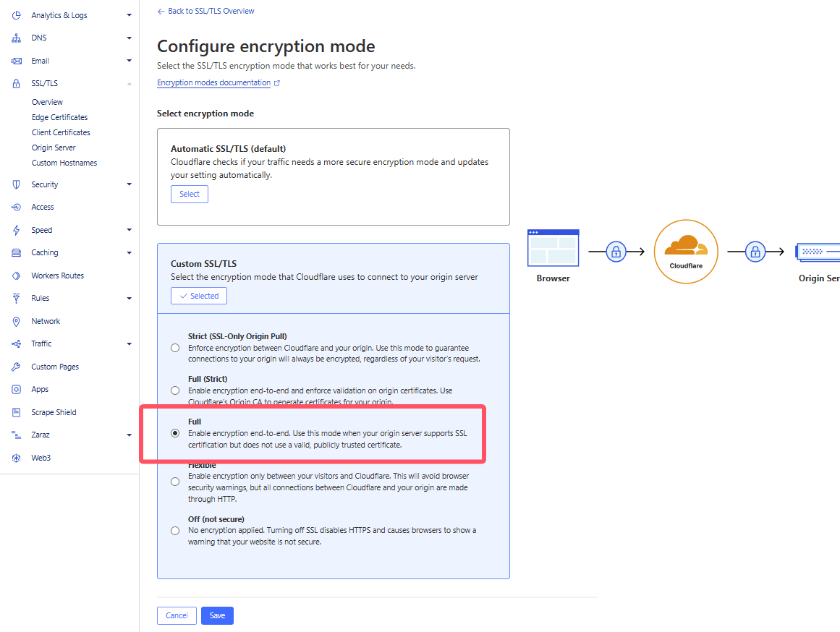The image size is (840, 632).
Task: Go back to SSL/TLS Overview link
Action: click(205, 12)
